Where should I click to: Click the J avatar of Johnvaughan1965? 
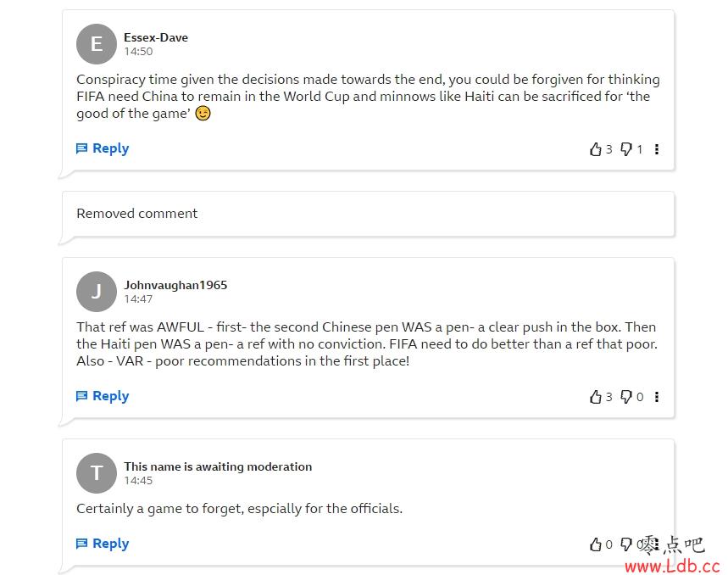pyautogui.click(x=97, y=292)
